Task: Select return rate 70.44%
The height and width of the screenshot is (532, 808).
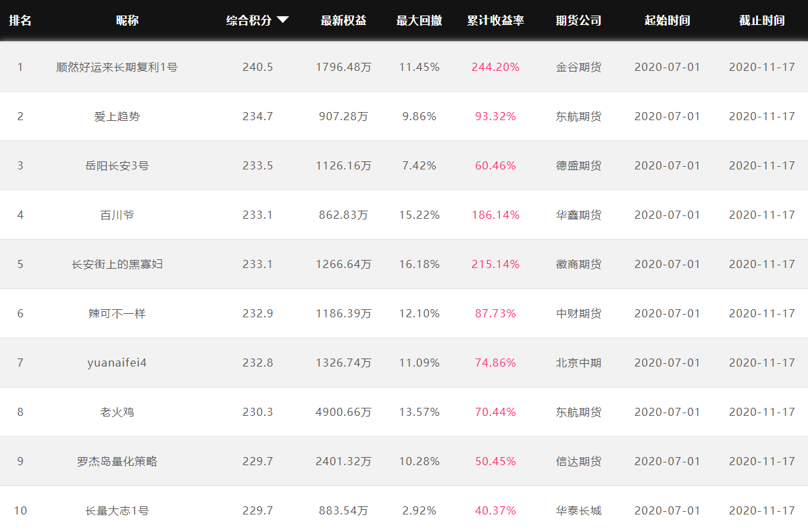Action: [495, 412]
